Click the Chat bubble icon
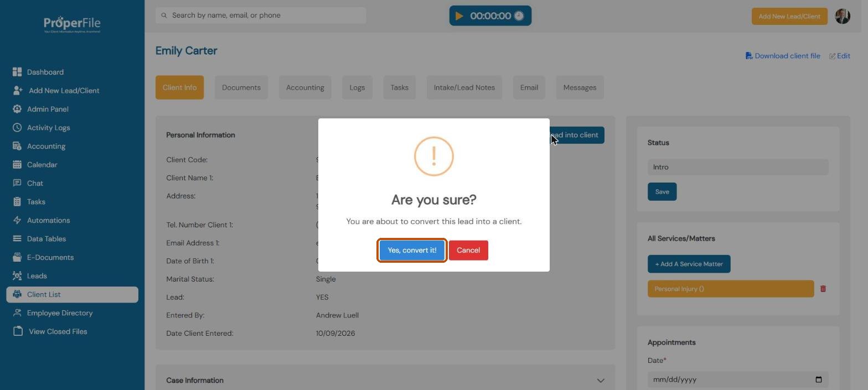The image size is (868, 390). [17, 183]
